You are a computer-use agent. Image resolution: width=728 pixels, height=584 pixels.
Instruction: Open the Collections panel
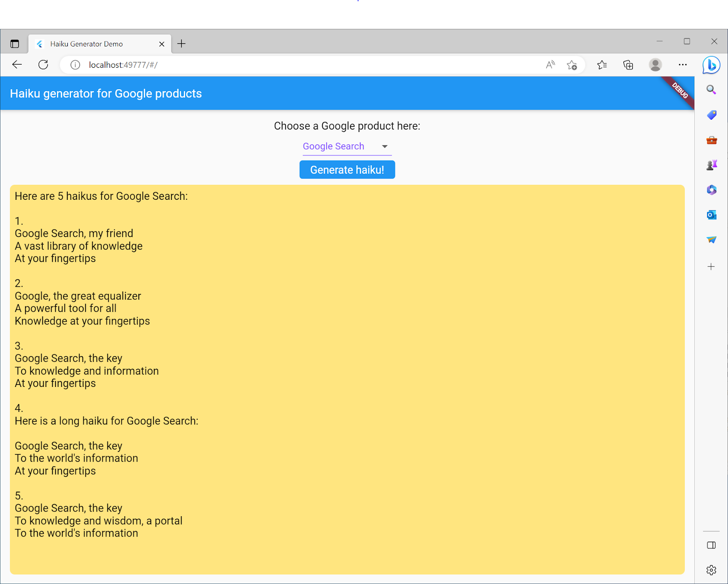point(628,65)
